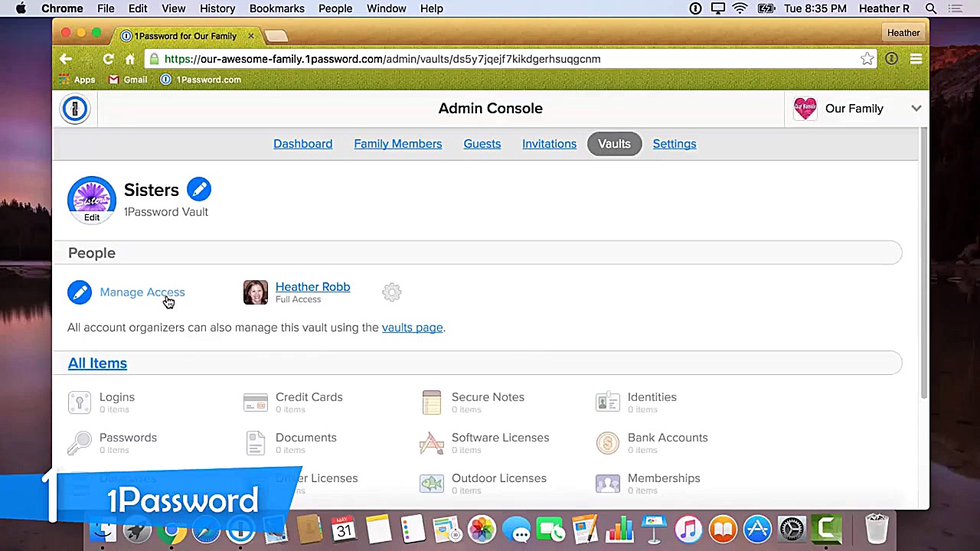Edit the Sisters vault name pencil icon
The image size is (980, 551).
pyautogui.click(x=198, y=189)
